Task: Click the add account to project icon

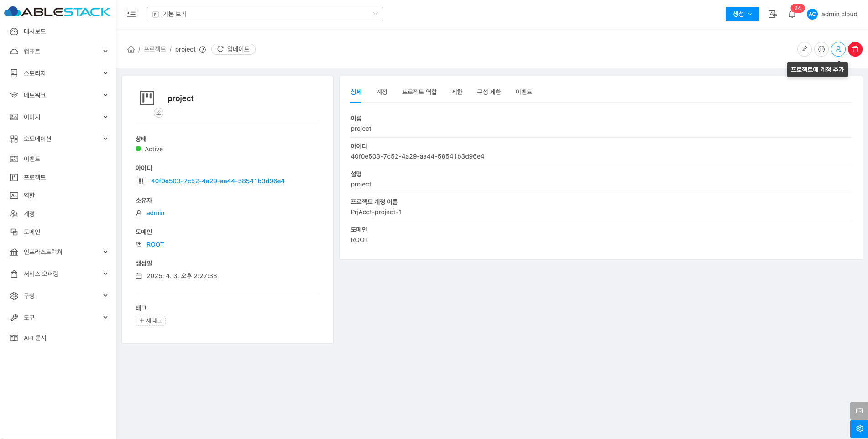Action: tap(838, 49)
